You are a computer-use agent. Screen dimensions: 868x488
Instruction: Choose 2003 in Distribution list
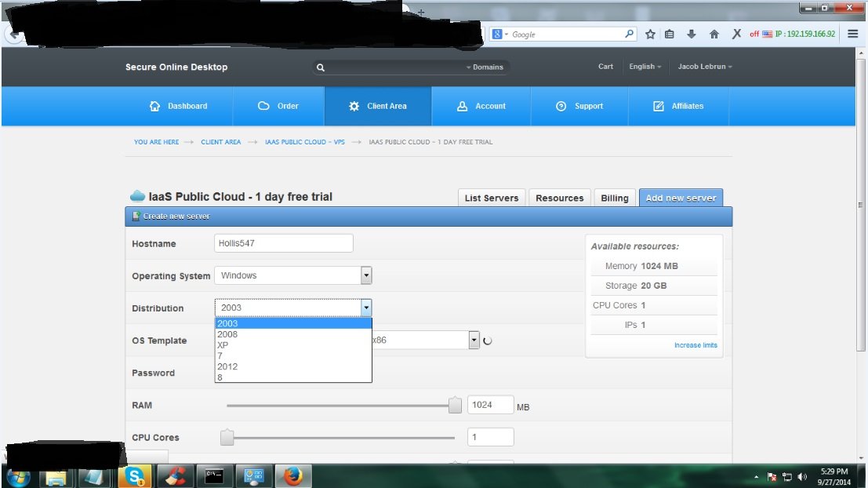(x=292, y=323)
